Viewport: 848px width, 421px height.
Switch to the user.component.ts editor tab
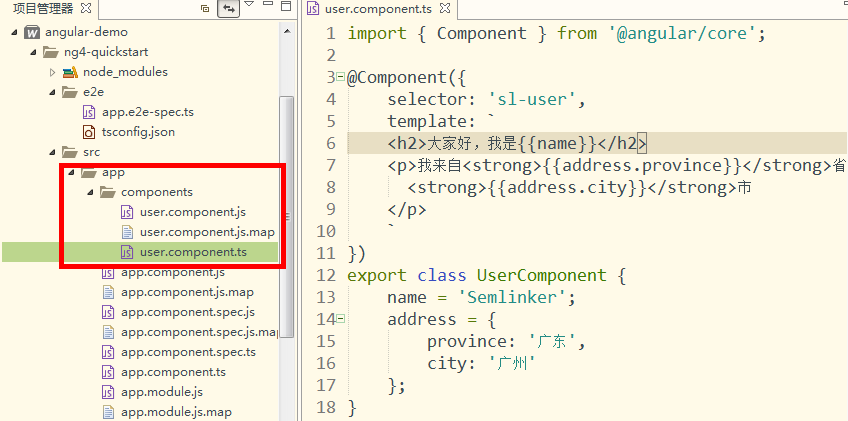(x=380, y=9)
